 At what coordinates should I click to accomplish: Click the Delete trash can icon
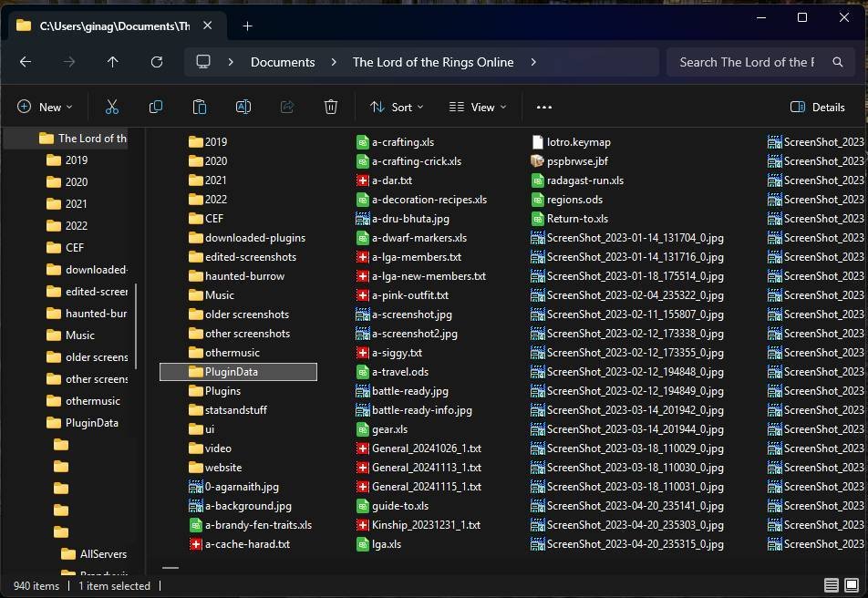[x=330, y=107]
